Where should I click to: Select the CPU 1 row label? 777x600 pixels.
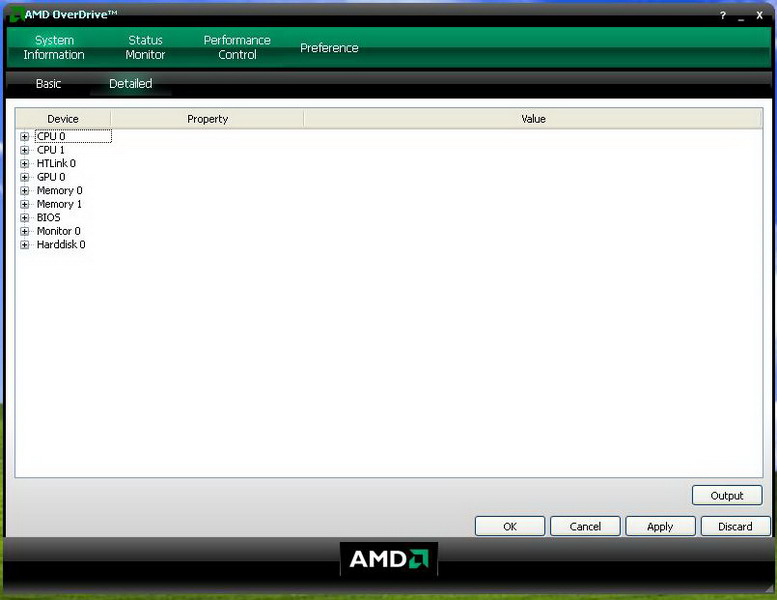coord(51,150)
